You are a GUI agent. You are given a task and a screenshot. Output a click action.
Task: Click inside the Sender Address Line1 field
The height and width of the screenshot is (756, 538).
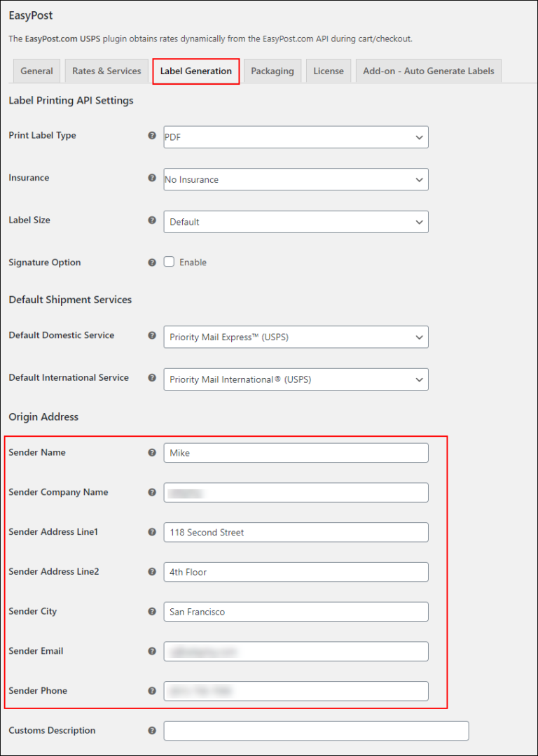tap(295, 532)
